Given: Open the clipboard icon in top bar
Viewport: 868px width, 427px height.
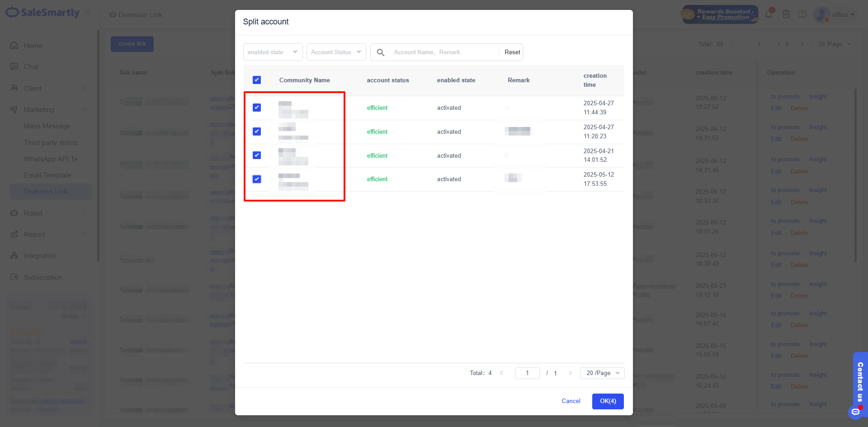Looking at the screenshot, I should click(786, 14).
